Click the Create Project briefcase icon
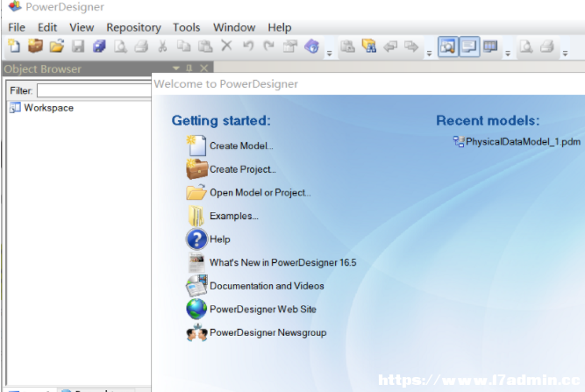This screenshot has height=392, width=585. click(x=196, y=169)
